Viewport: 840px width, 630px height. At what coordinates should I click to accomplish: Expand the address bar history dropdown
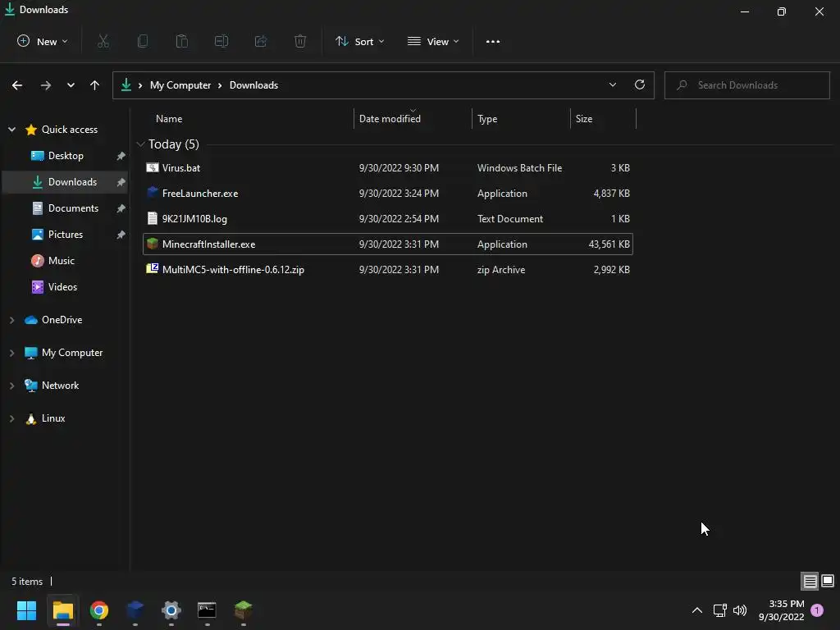point(612,84)
